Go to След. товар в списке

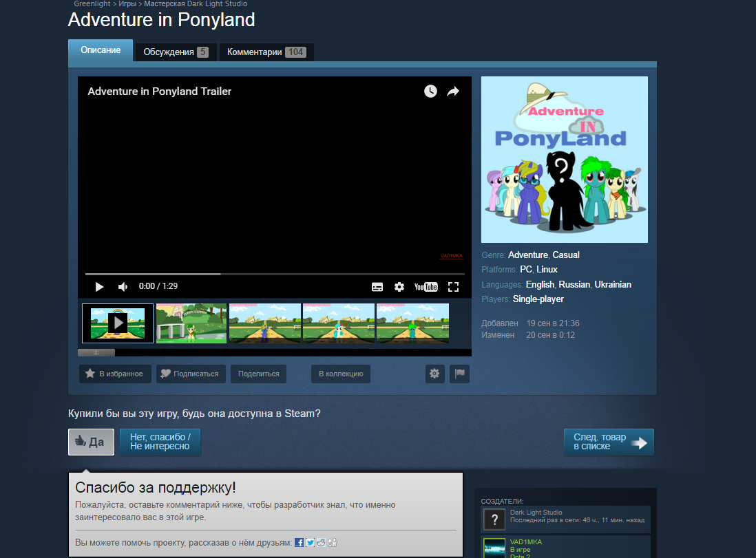click(x=609, y=442)
